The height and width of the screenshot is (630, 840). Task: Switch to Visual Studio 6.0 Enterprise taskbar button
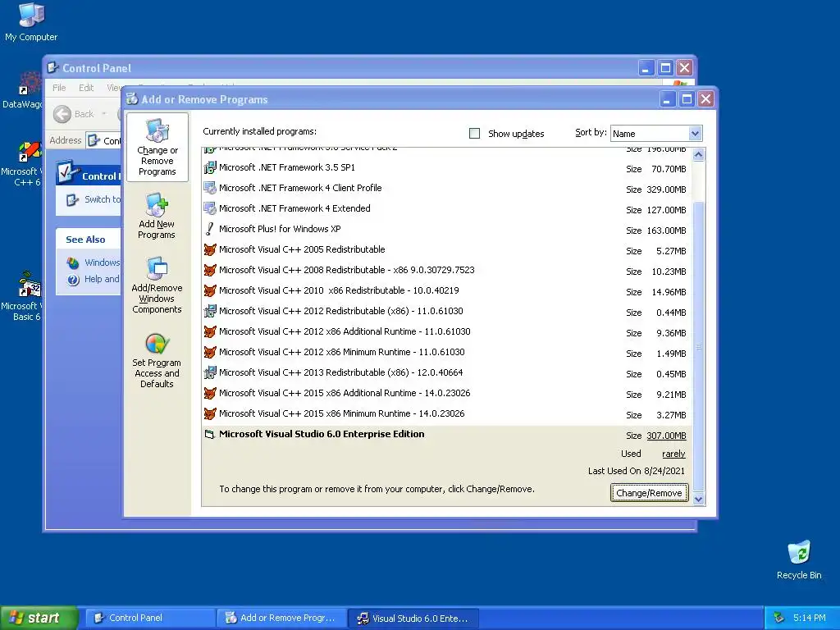[x=413, y=618]
